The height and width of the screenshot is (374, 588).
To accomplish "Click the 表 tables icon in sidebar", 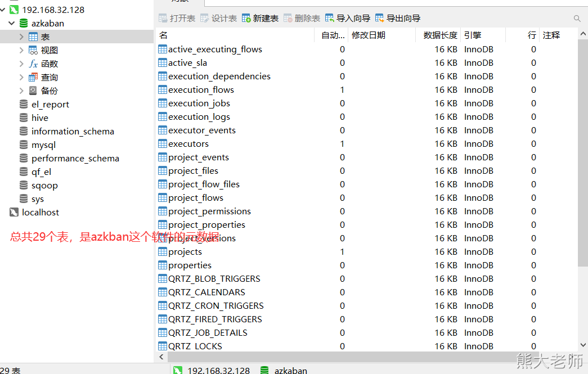I will coord(33,37).
